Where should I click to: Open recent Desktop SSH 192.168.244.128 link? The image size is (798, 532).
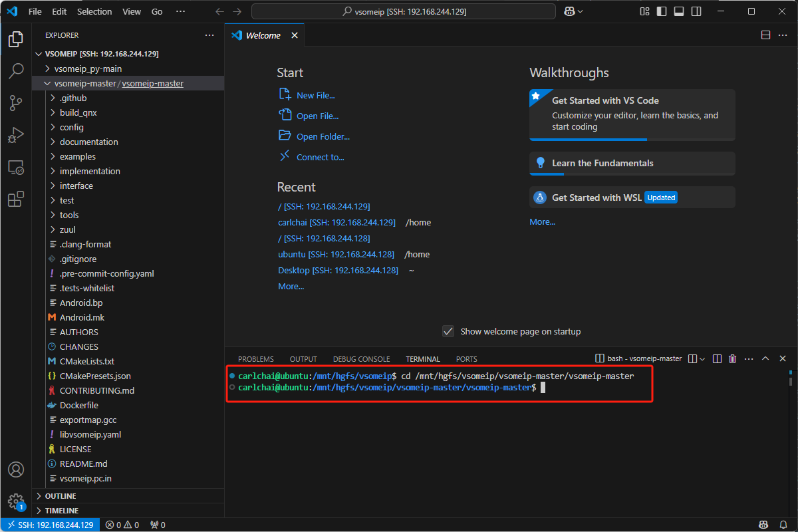(x=338, y=270)
